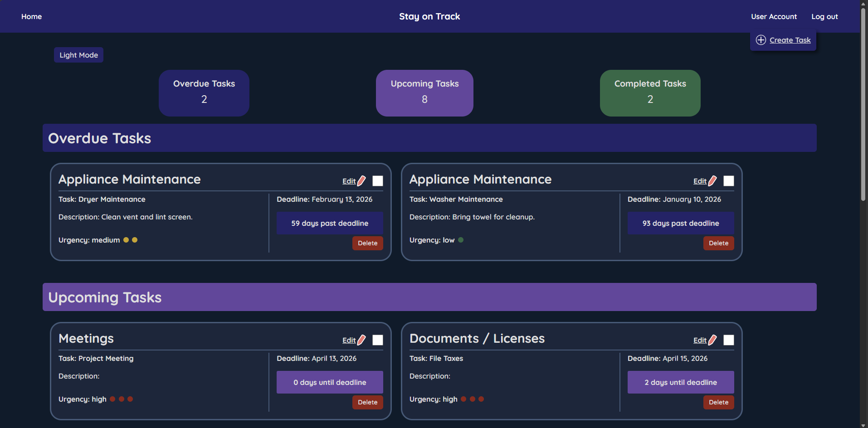
Task: Check the Washer Maintenance completion checkbox
Action: tap(729, 181)
